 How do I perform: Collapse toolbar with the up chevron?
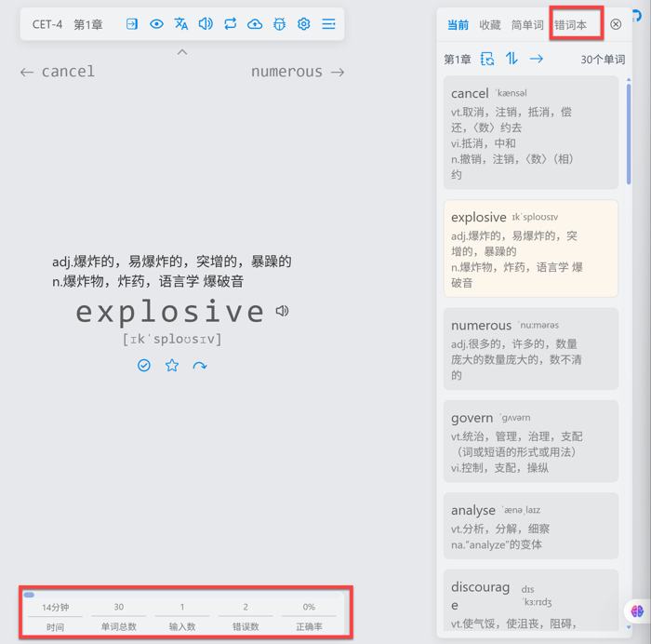182,52
